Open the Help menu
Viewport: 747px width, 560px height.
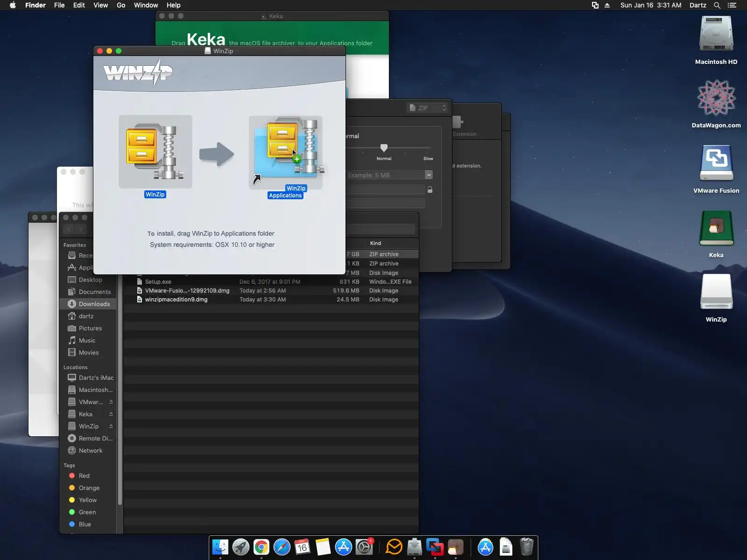point(174,5)
